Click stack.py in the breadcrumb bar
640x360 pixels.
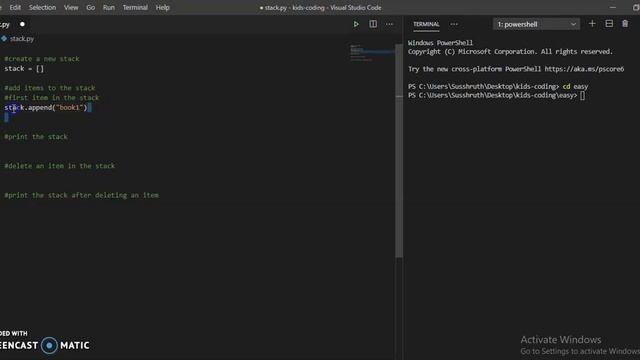pos(22,39)
